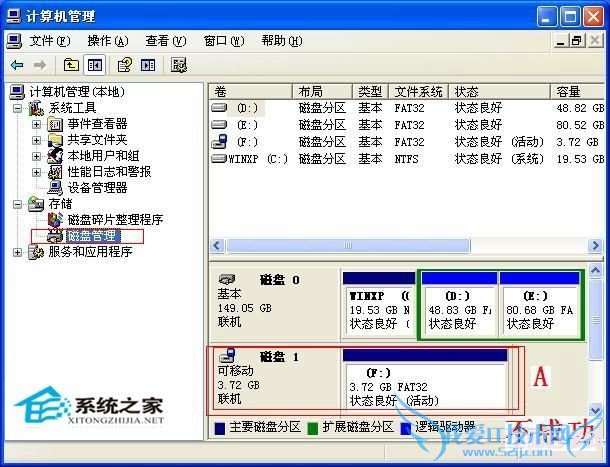Sort by the 容量 column header
The width and height of the screenshot is (610, 467).
click(578, 92)
